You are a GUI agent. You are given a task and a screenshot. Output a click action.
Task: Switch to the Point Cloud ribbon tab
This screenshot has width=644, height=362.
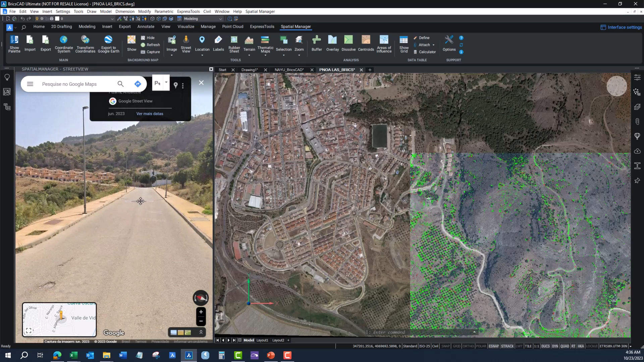(x=232, y=26)
